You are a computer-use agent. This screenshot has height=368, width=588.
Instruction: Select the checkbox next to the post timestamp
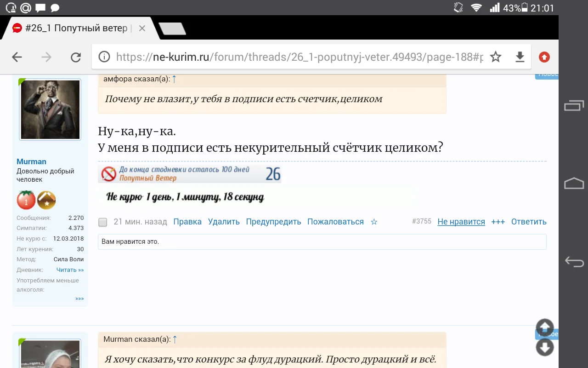102,222
